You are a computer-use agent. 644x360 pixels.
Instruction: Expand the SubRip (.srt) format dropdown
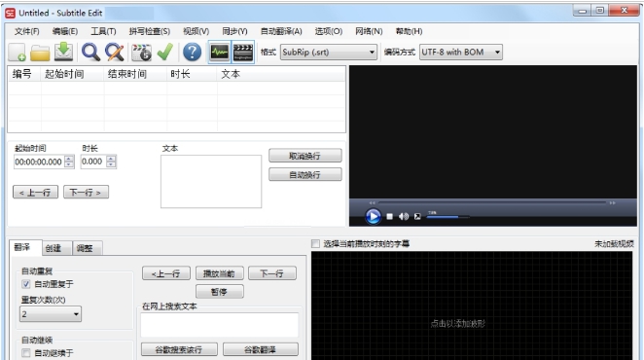point(329,53)
